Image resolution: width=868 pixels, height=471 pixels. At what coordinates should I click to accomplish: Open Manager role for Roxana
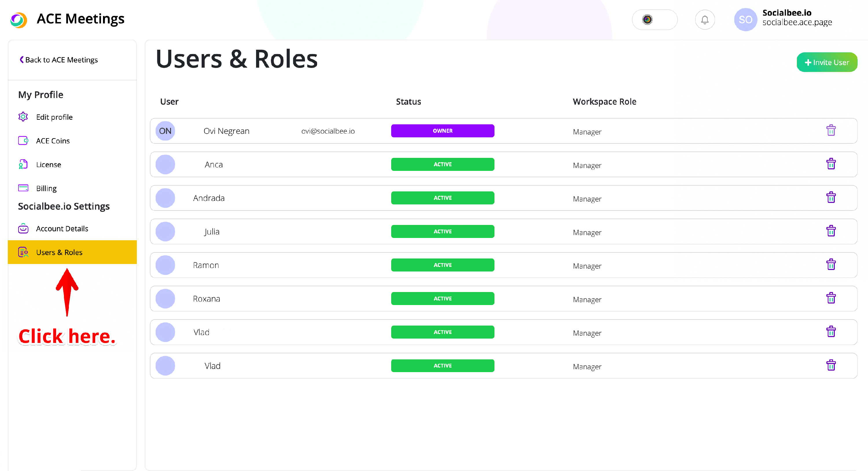587,300
